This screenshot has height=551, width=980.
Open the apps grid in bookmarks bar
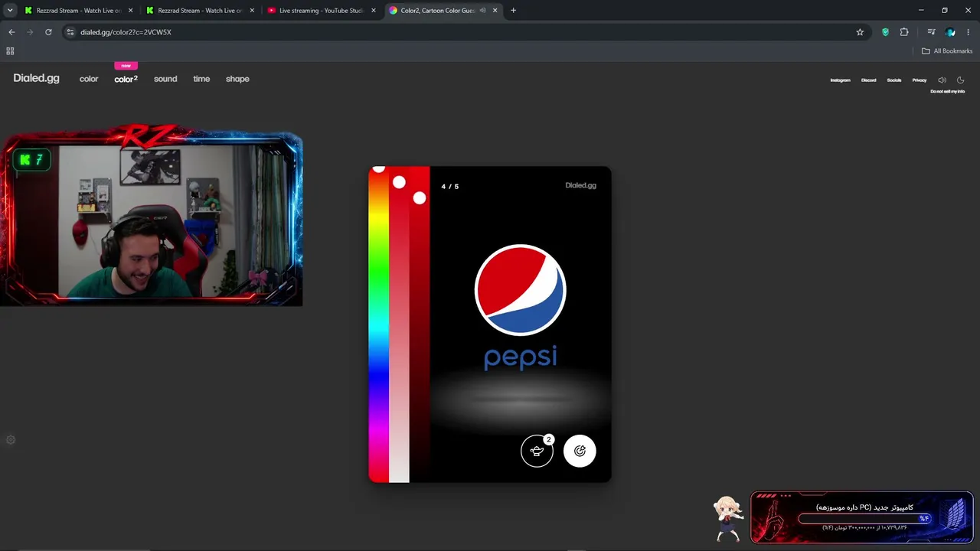(10, 51)
